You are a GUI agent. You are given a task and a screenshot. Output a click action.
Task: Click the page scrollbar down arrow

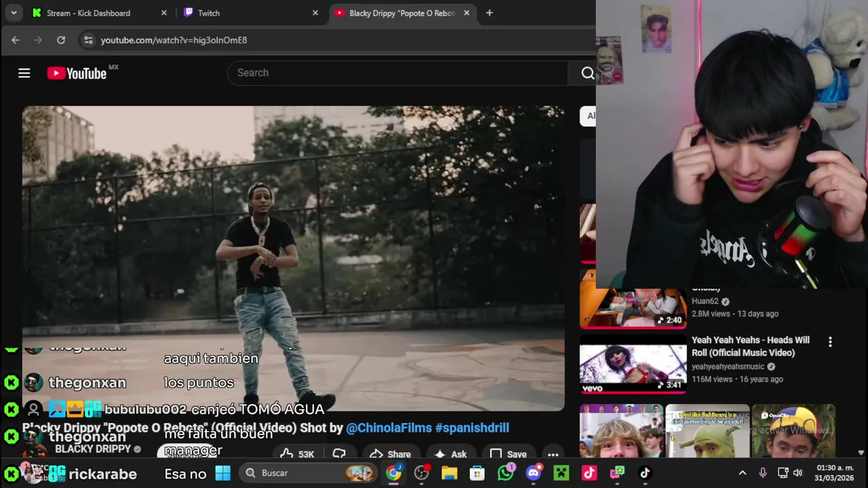861,453
